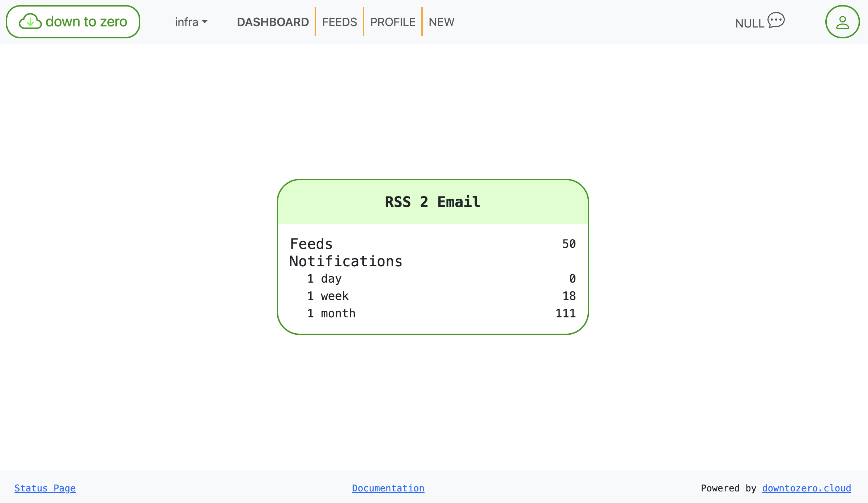
Task: Click the infra dropdown caret arrow
Action: (x=205, y=22)
